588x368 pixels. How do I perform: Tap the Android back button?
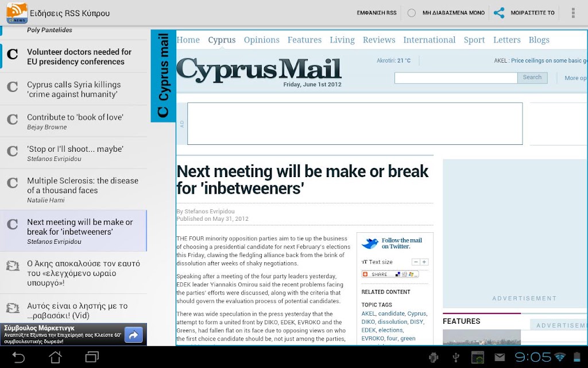pyautogui.click(x=18, y=356)
